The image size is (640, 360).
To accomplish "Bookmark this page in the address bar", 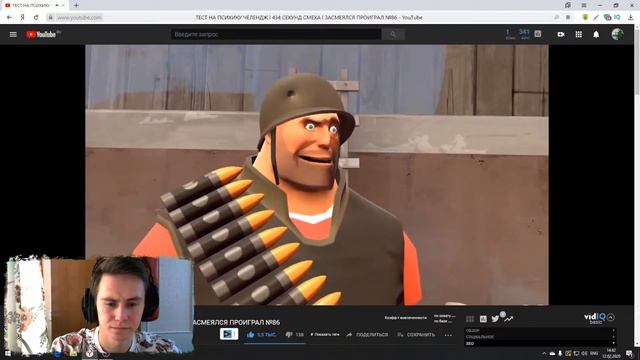I will [x=568, y=18].
